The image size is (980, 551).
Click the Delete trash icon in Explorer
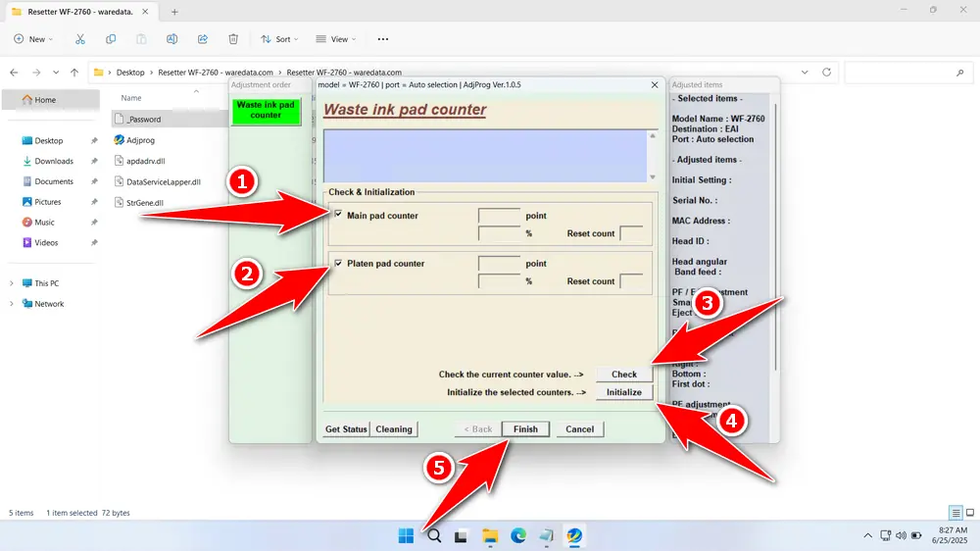233,39
